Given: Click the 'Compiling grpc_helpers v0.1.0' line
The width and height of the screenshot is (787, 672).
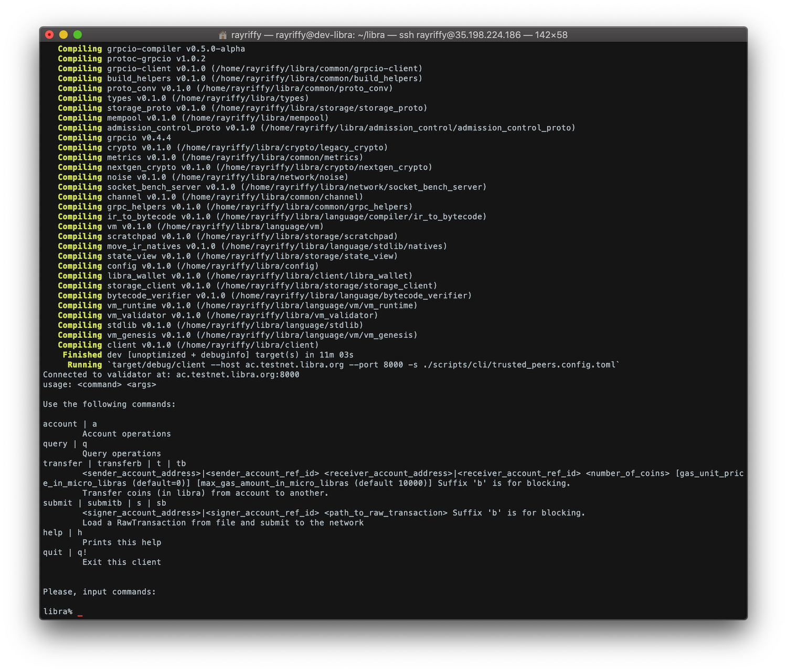Looking at the screenshot, I should pyautogui.click(x=236, y=207).
